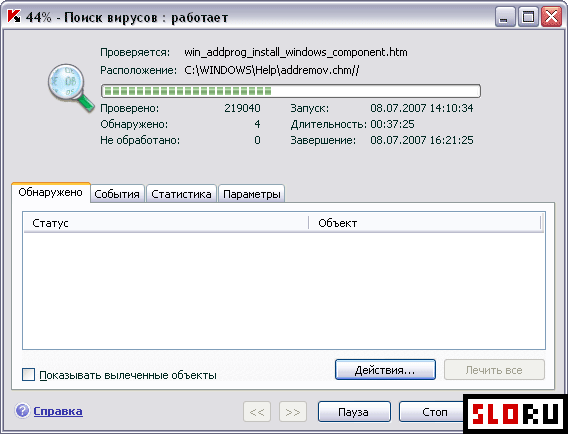Enable Показывать вылеченные объекты checkbox
Viewport: 568px width, 434px height.
coord(28,375)
